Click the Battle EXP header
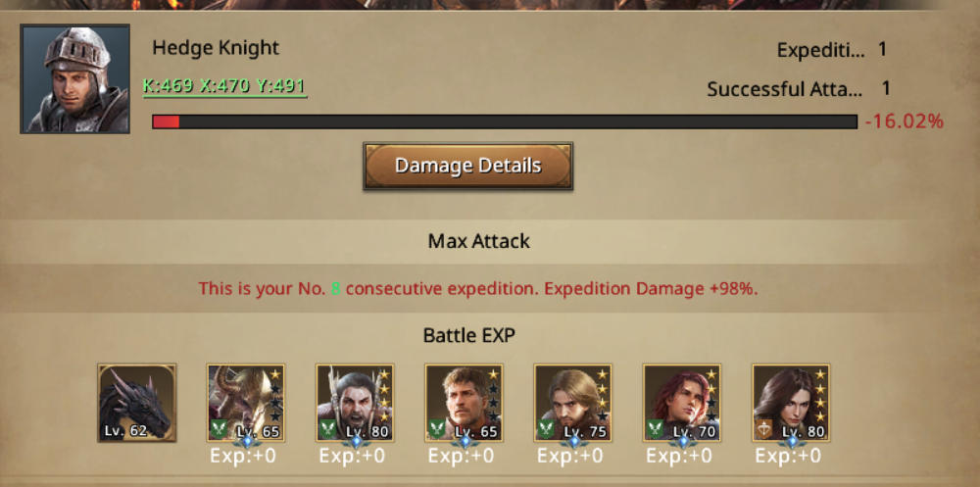This screenshot has height=487, width=980. click(469, 336)
